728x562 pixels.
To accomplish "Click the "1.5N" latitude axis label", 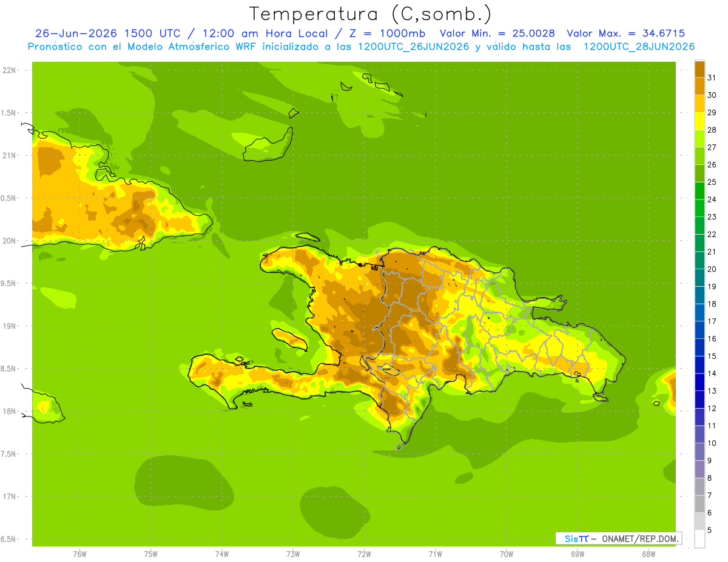I will pos(9,113).
